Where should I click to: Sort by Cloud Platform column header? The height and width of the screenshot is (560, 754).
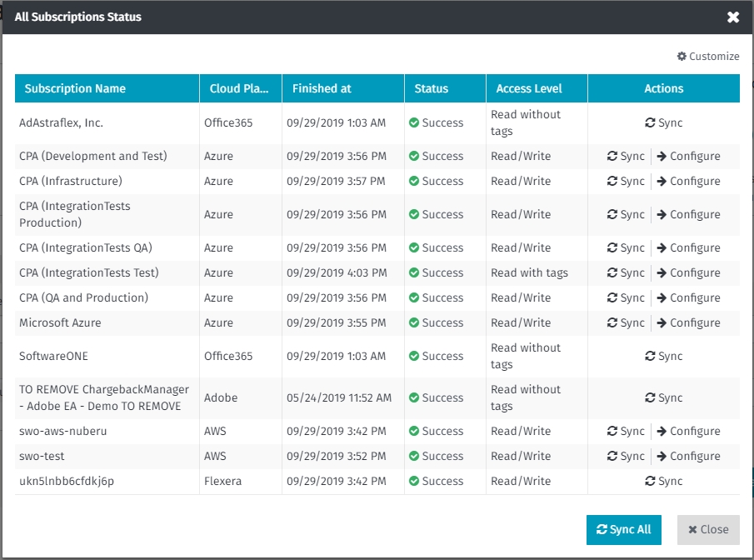237,88
